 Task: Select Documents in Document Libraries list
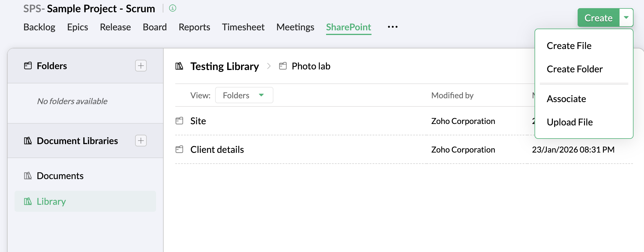point(60,176)
